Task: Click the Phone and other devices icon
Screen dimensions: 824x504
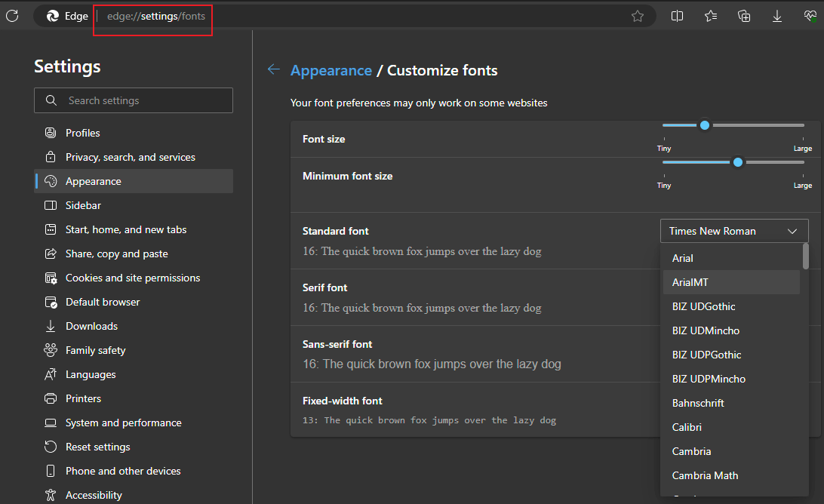Action: 51,471
